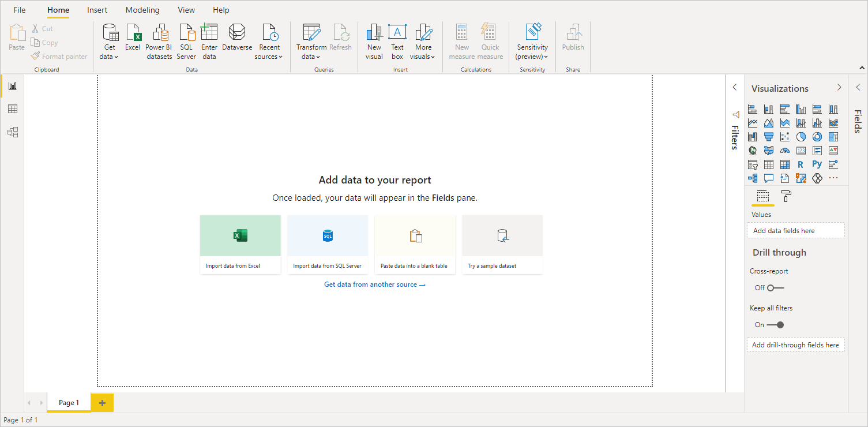This screenshot has height=427, width=868.
Task: Choose the Q&A speech bubble visual
Action: tap(769, 178)
